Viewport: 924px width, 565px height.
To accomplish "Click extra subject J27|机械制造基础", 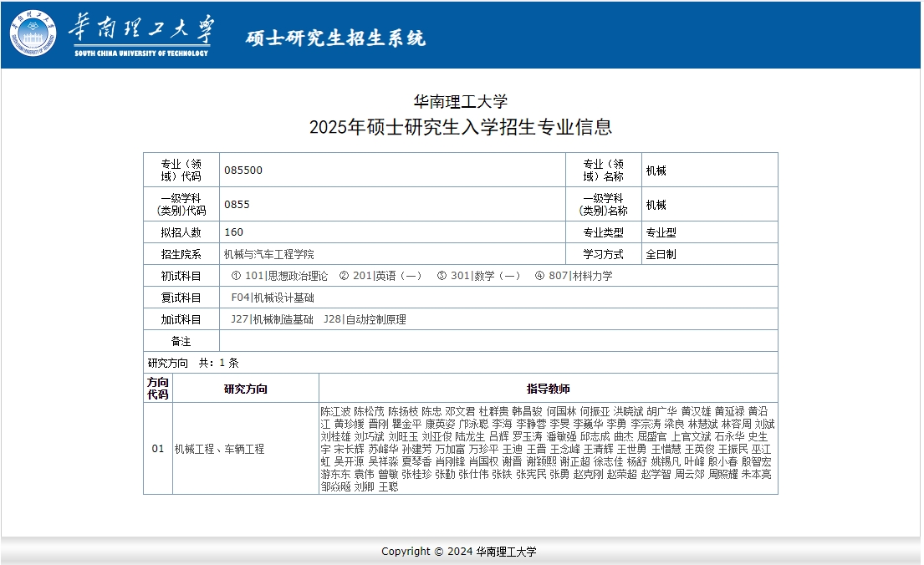I will click(x=272, y=319).
